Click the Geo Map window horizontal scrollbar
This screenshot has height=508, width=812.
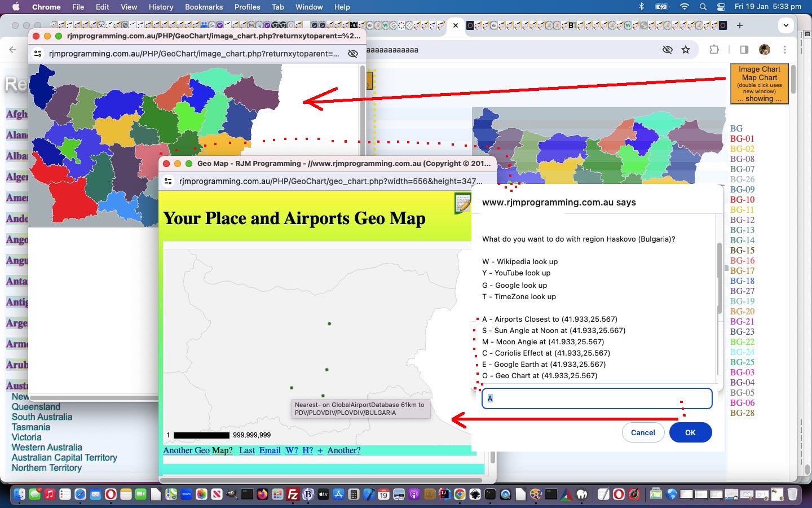[321, 480]
